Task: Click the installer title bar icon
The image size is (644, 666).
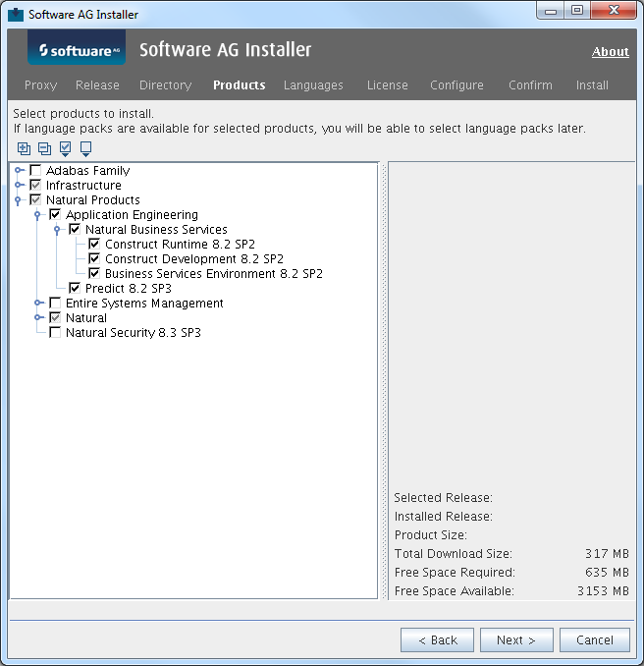Action: click(16, 14)
